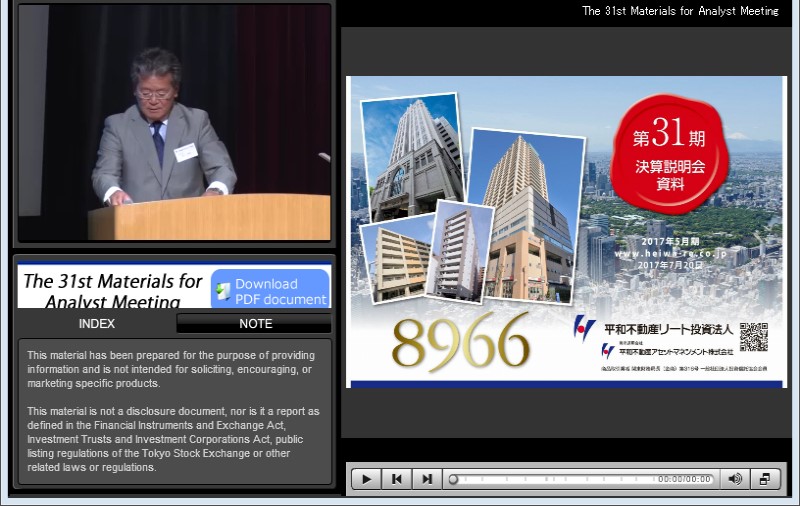Click the 00:00/00:00 time display
This screenshot has width=800, height=506.
[x=684, y=479]
